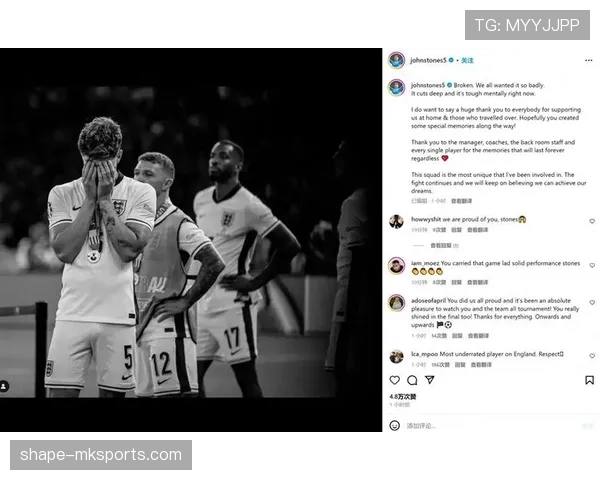Like howwyshit's comment

coord(592,221)
